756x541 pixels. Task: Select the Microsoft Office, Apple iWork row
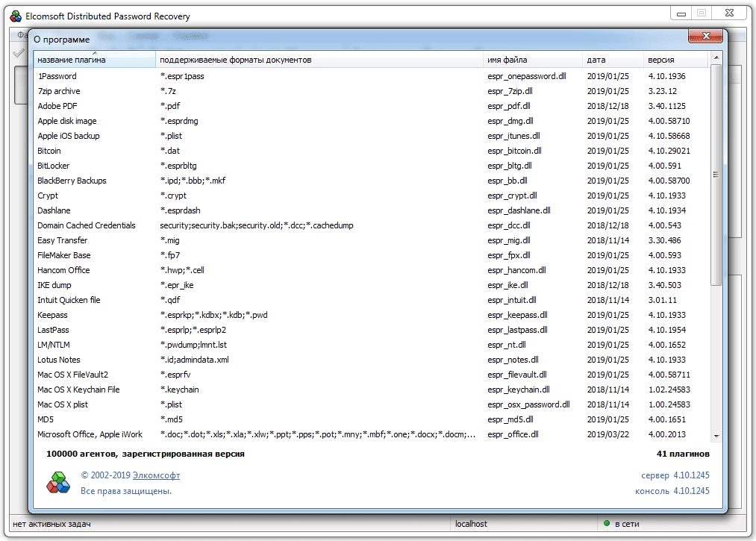click(371, 435)
